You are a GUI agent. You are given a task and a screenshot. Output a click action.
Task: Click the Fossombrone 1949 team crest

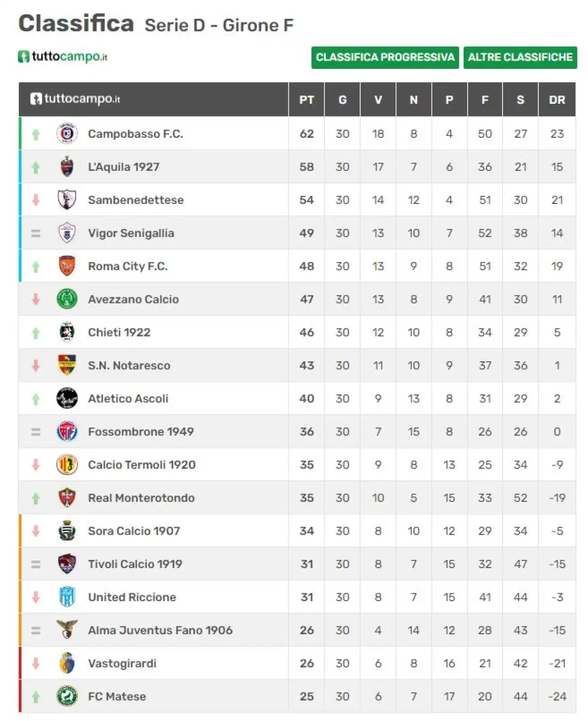(67, 431)
